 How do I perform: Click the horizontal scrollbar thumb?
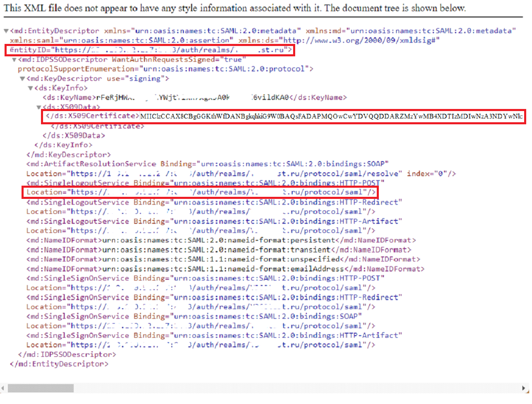[41, 388]
